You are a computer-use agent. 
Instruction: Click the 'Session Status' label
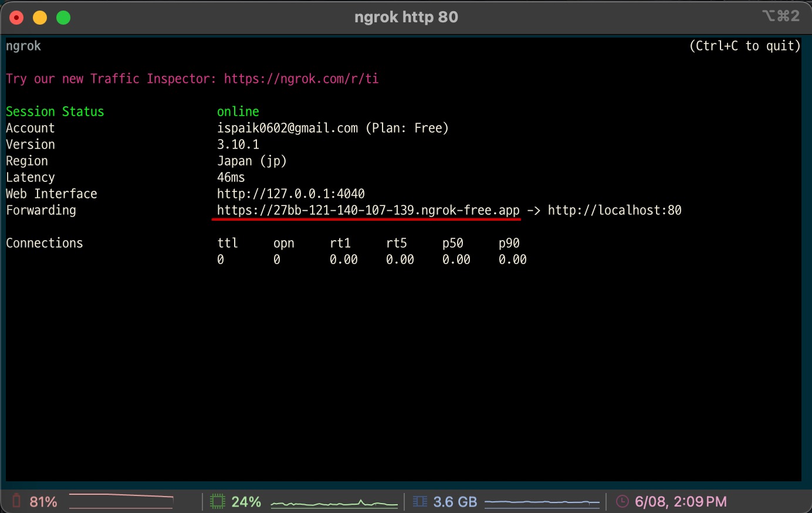click(55, 112)
